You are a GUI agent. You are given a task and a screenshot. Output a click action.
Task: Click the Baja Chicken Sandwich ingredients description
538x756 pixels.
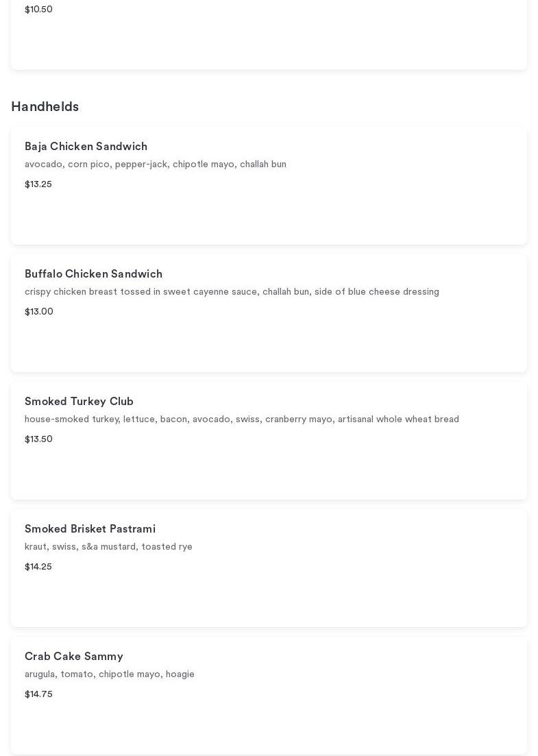156,164
